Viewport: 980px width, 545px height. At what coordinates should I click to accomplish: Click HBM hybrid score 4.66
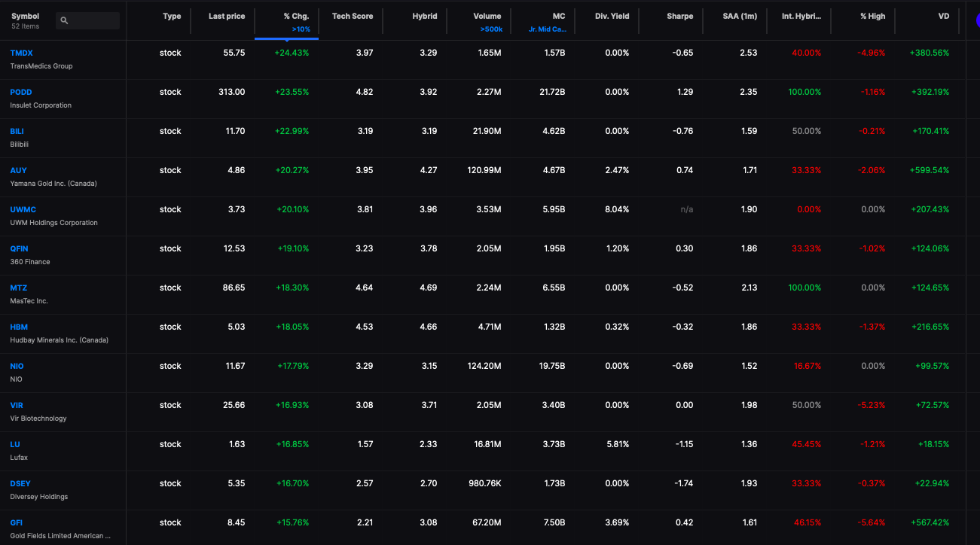click(428, 327)
